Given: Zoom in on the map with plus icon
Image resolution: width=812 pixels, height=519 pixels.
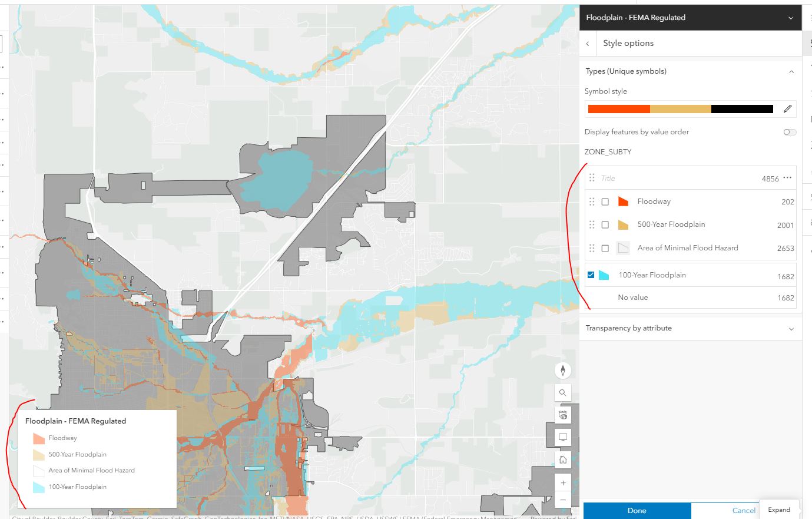Looking at the screenshot, I should pos(562,482).
